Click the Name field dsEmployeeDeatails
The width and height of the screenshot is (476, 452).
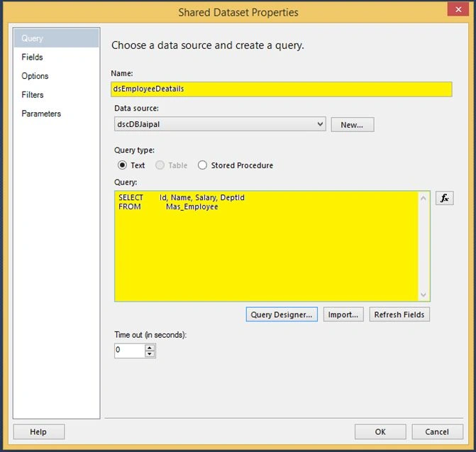point(282,89)
